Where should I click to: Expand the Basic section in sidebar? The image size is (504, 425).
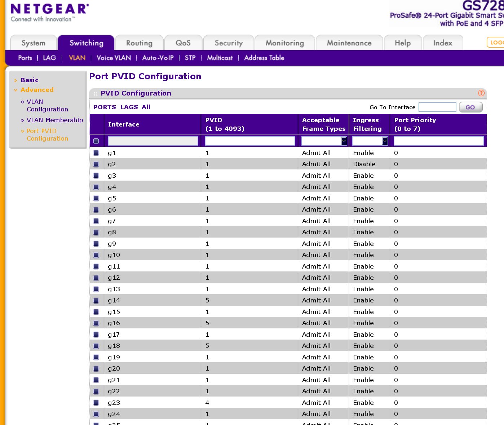pyautogui.click(x=30, y=80)
